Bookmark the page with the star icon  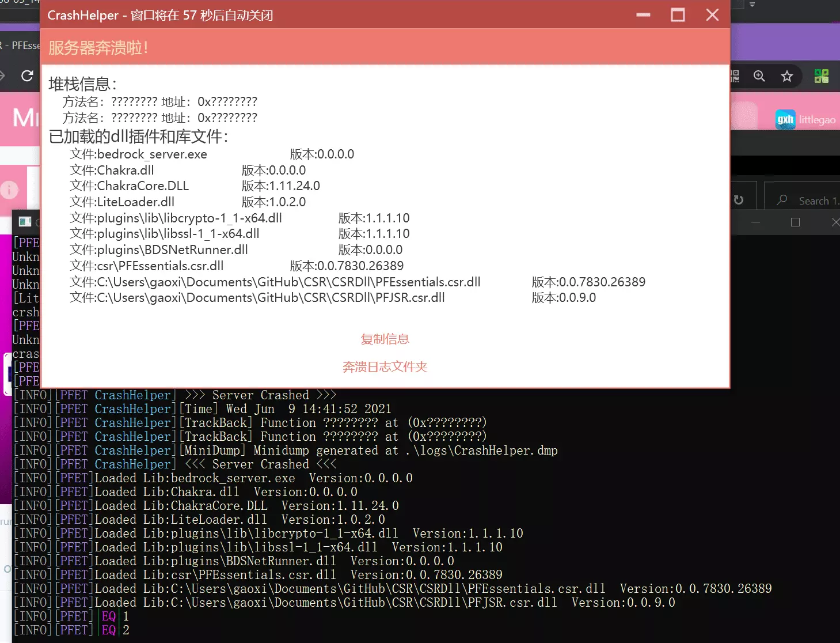click(787, 76)
